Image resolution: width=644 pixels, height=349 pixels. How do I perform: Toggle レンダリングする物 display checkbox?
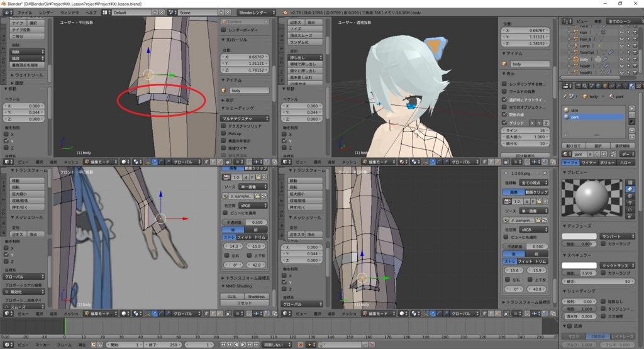pyautogui.click(x=504, y=84)
